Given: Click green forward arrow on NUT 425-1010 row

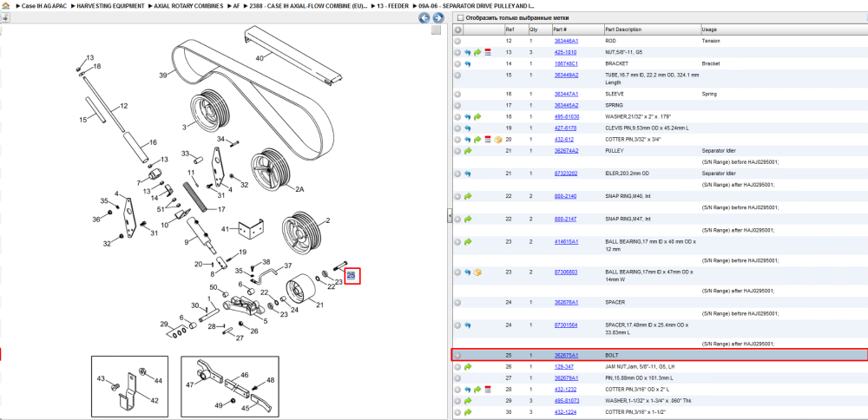Looking at the screenshot, I should click(477, 52).
